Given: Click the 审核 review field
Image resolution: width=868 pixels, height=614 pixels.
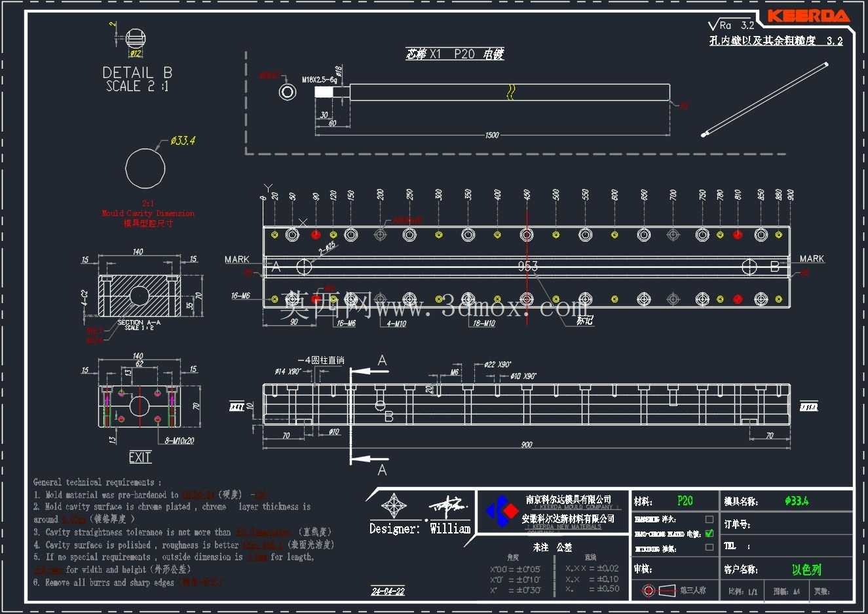Looking at the screenshot, I should [x=675, y=569].
